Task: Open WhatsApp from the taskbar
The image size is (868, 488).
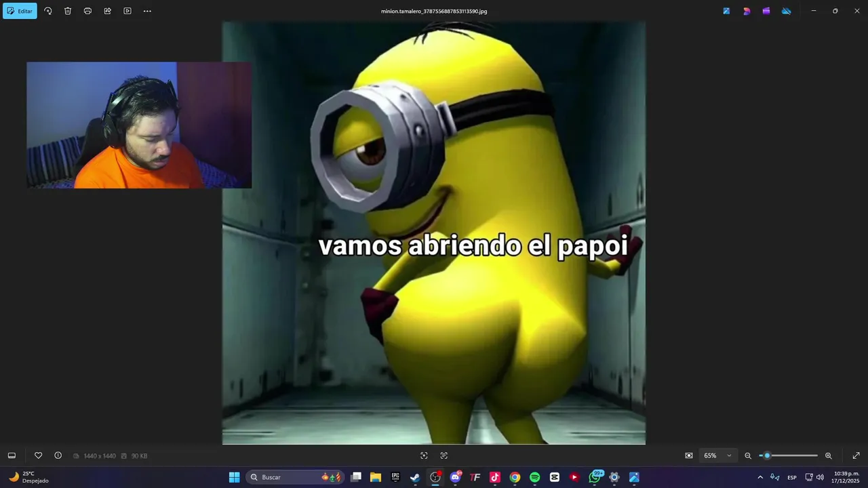Action: 595,477
